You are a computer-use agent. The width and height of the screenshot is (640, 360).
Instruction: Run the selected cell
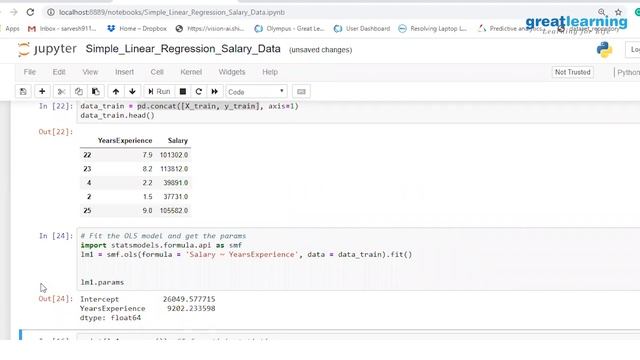tap(159, 91)
